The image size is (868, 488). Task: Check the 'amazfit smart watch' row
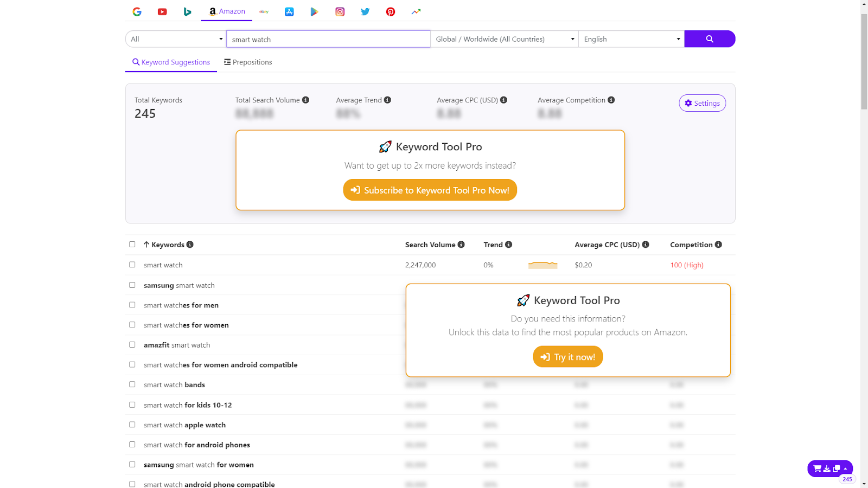coord(132,344)
